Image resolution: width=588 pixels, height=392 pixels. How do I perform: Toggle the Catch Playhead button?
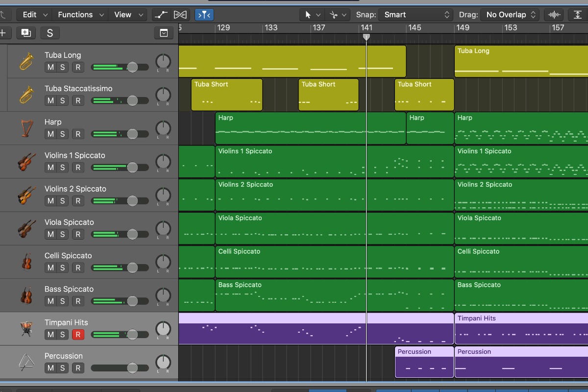click(x=204, y=15)
